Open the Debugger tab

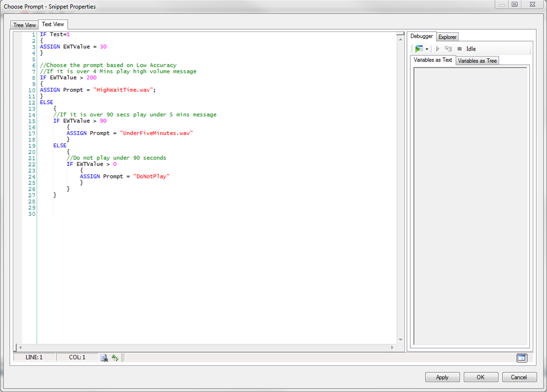click(422, 36)
